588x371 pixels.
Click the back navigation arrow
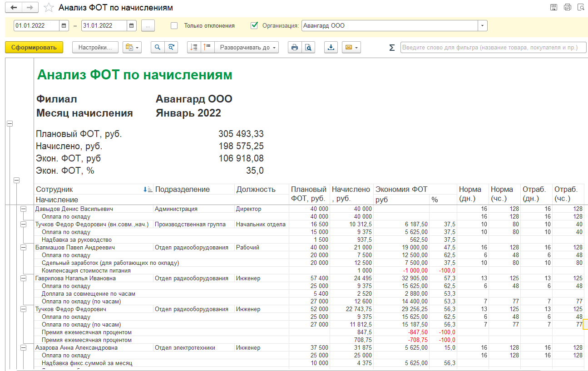14,8
